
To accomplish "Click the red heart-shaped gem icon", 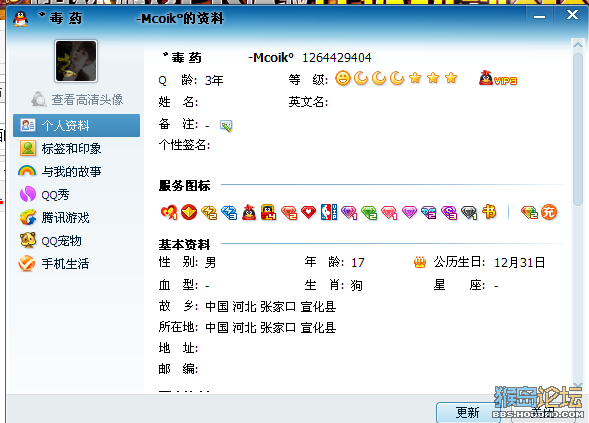I will [x=308, y=212].
